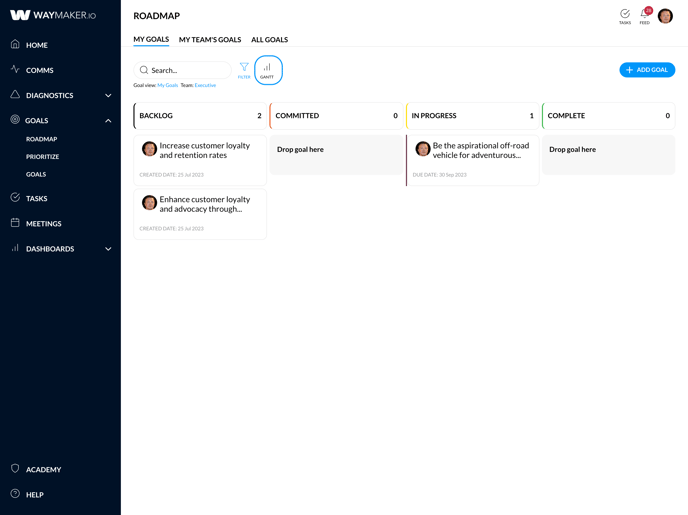The height and width of the screenshot is (515, 688).
Task: Click the Help question mark icon
Action: pos(15,494)
